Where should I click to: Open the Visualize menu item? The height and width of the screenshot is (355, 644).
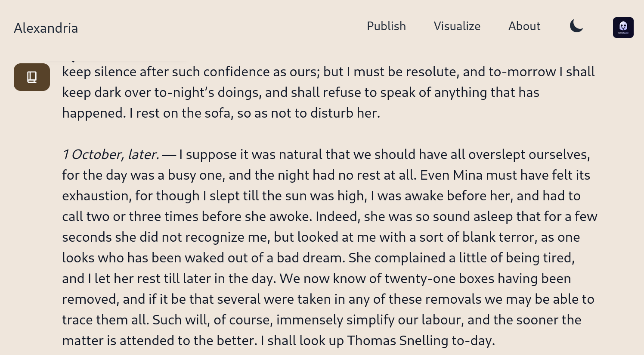[x=457, y=26]
